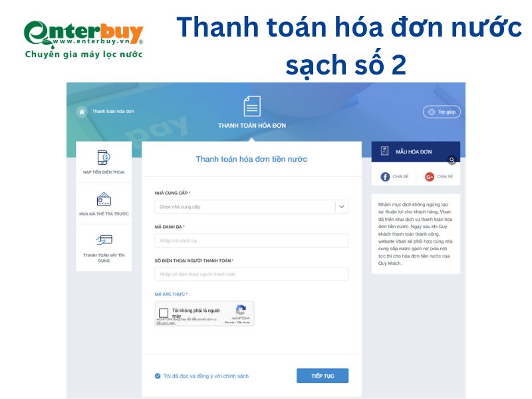Click the Tiếp tục button
Image resolution: width=532 pixels, height=399 pixels.
[x=323, y=376]
